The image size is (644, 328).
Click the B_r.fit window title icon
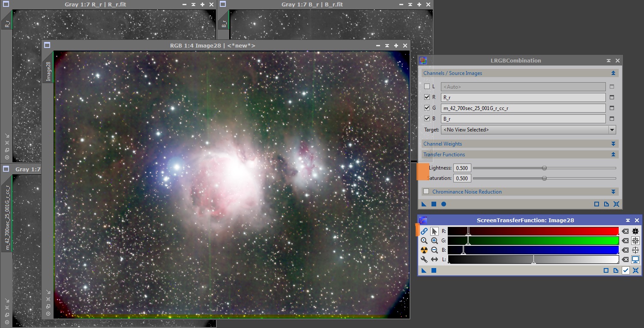coord(222,4)
